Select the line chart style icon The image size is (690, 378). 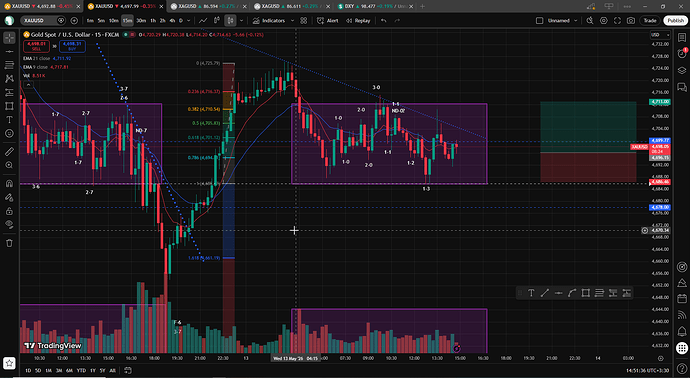click(x=203, y=21)
